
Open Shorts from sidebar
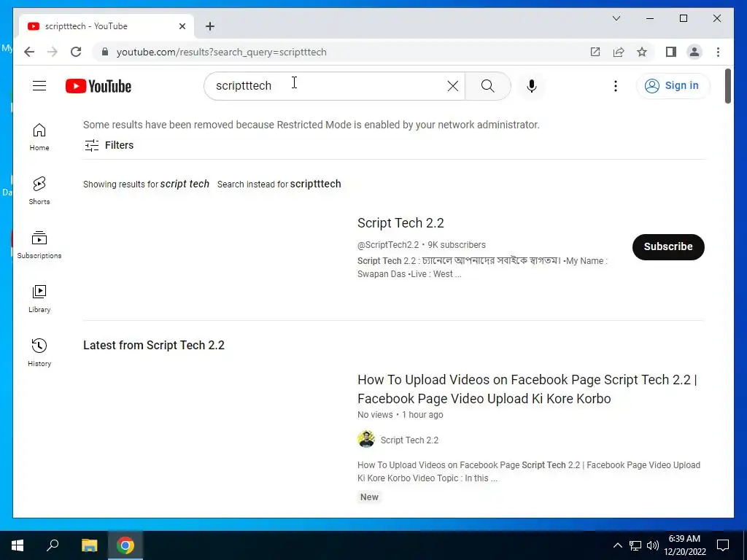pos(39,191)
